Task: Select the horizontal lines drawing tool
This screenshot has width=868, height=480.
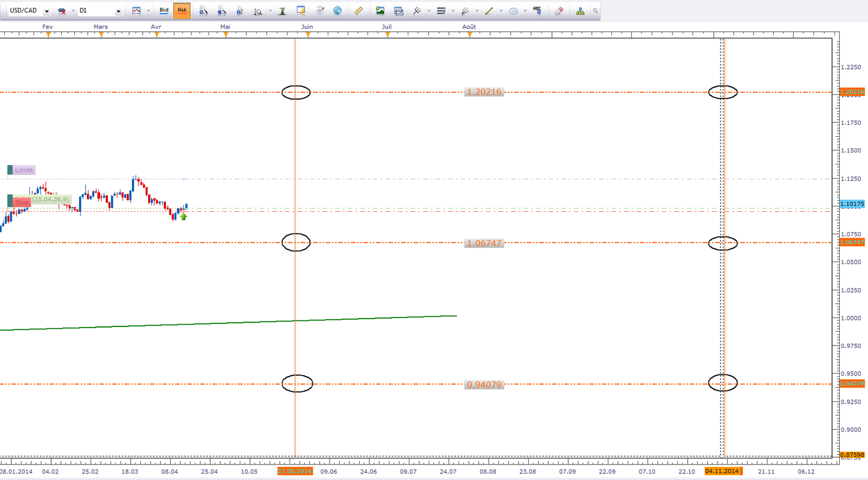Action: coord(441,11)
